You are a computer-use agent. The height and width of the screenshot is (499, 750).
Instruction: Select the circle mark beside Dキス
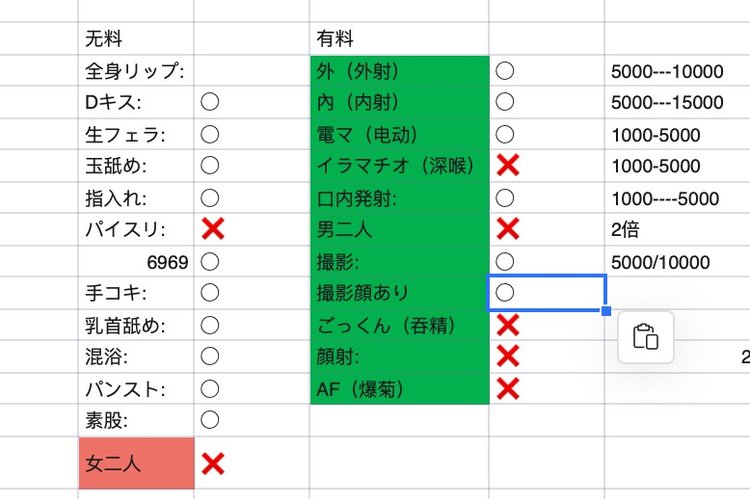coord(210,102)
